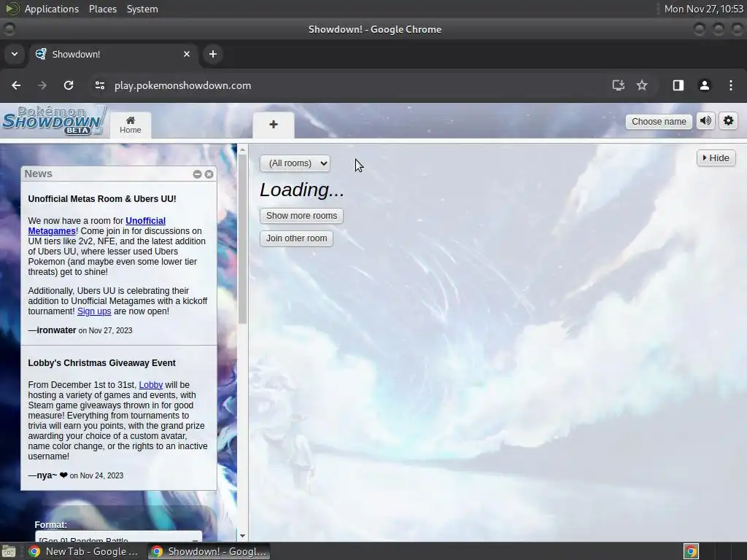The image size is (747, 560).
Task: Click the Pokémon Showdown logo
Action: [53, 121]
